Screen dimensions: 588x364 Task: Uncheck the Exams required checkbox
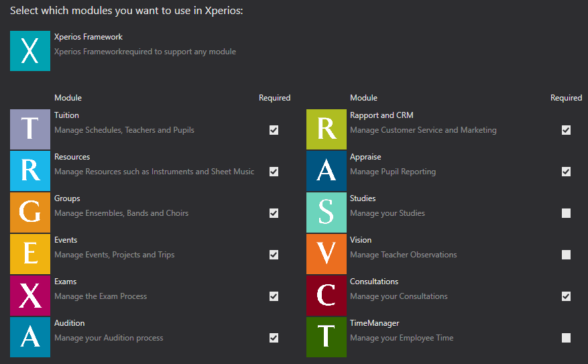274,296
